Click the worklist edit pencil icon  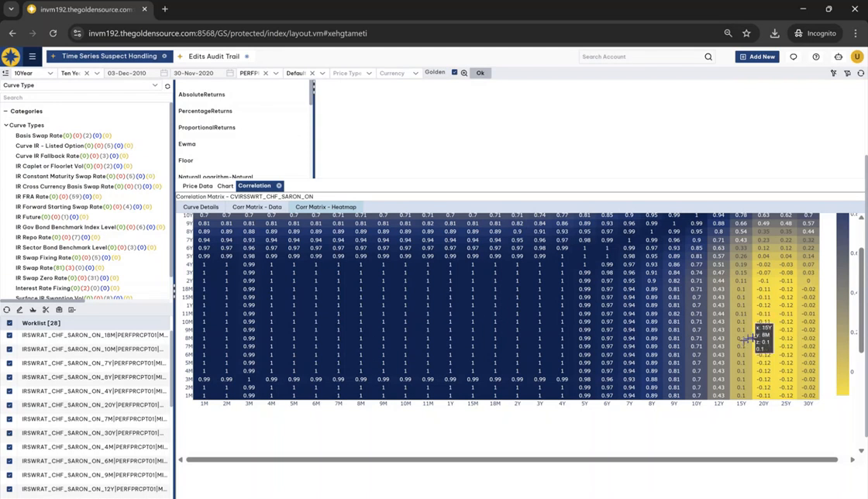[19, 310]
